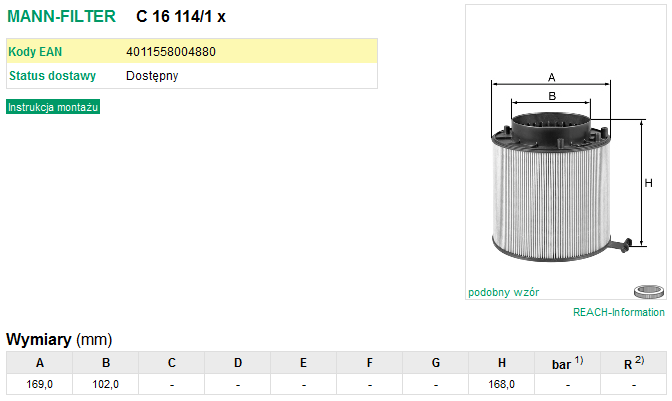The width and height of the screenshot is (672, 401).
Task: Click the C 16 114/1 x part number
Action: pos(180,16)
